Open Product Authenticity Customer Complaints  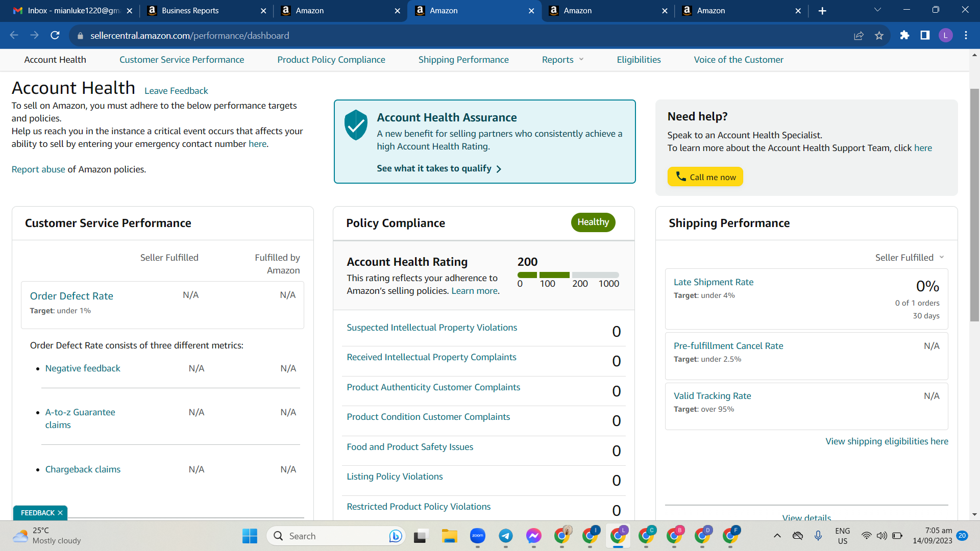(x=433, y=387)
